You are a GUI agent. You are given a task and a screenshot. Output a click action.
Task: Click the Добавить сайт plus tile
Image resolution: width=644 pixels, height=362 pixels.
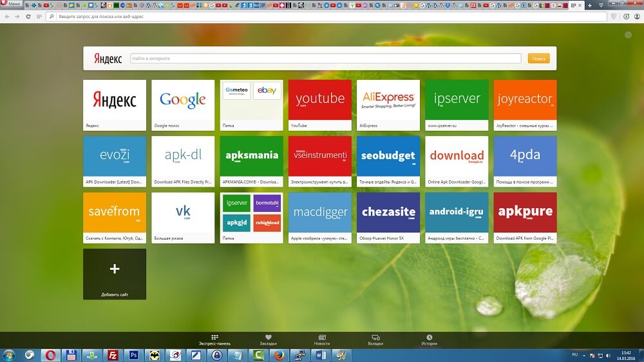(x=115, y=274)
